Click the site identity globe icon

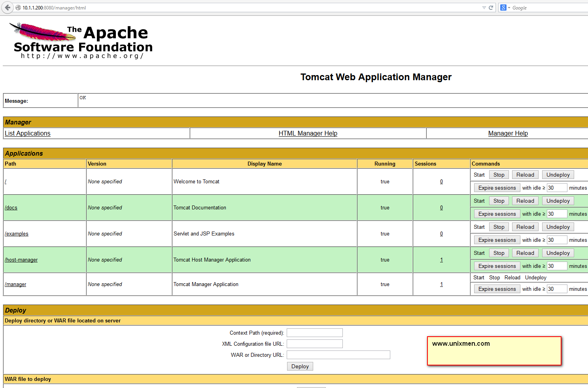[18, 8]
